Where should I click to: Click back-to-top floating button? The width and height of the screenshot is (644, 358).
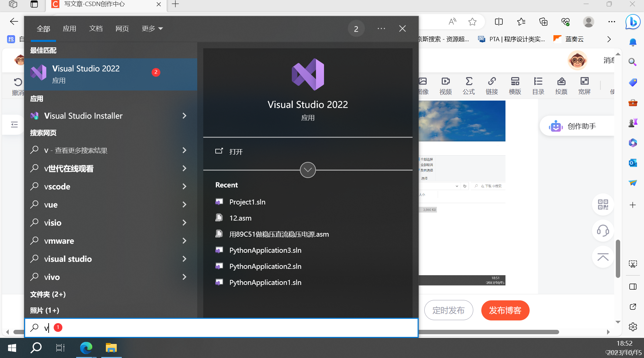point(603,257)
